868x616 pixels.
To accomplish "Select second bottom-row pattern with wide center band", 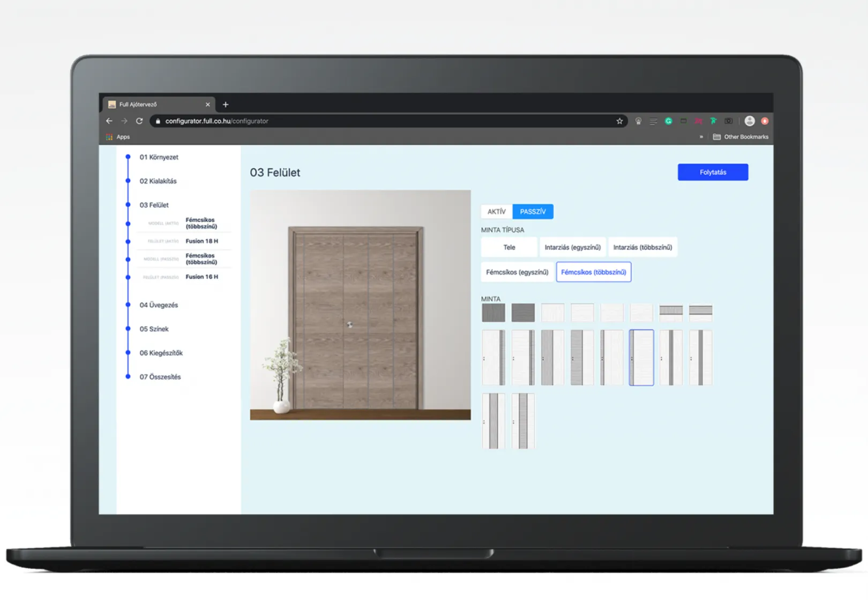I will 523,421.
